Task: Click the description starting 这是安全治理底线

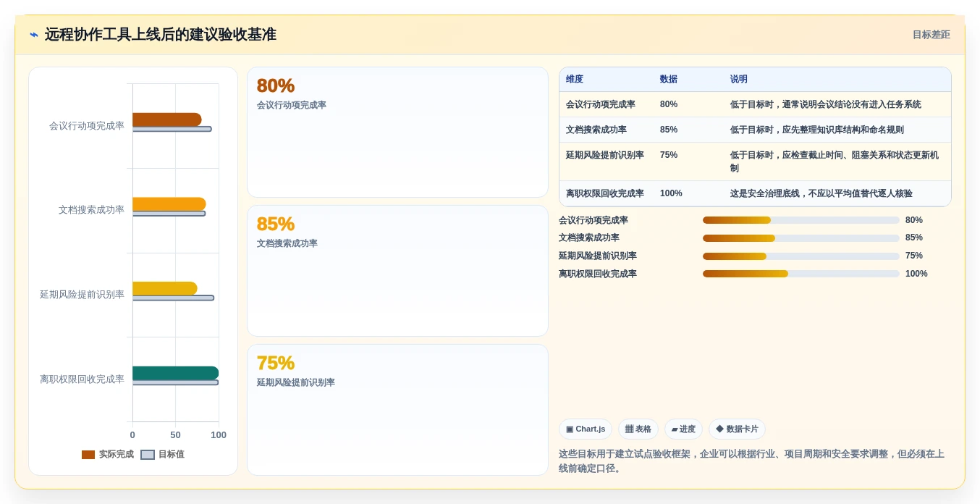Action: coord(821,193)
